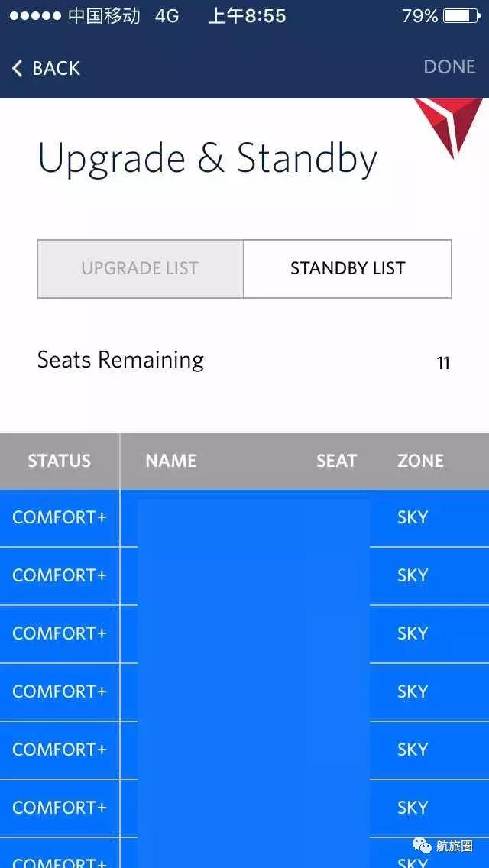Tap the back chevron arrow icon

pyautogui.click(x=17, y=68)
